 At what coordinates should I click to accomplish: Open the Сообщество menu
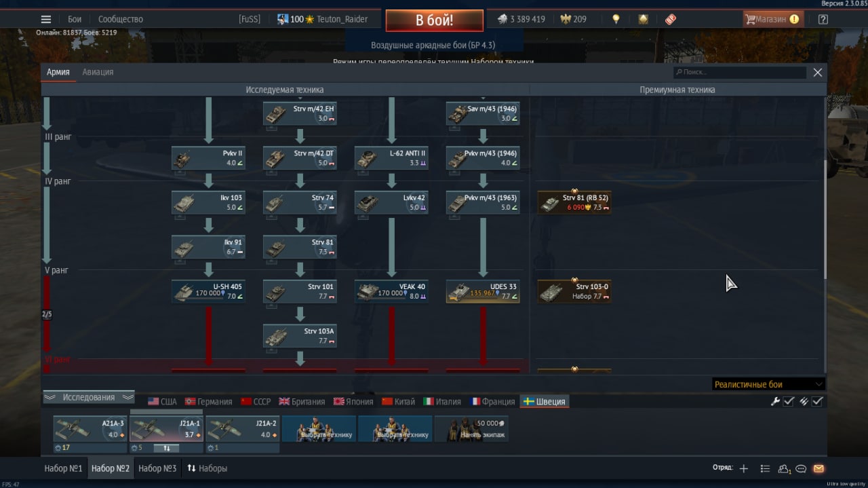click(x=121, y=19)
